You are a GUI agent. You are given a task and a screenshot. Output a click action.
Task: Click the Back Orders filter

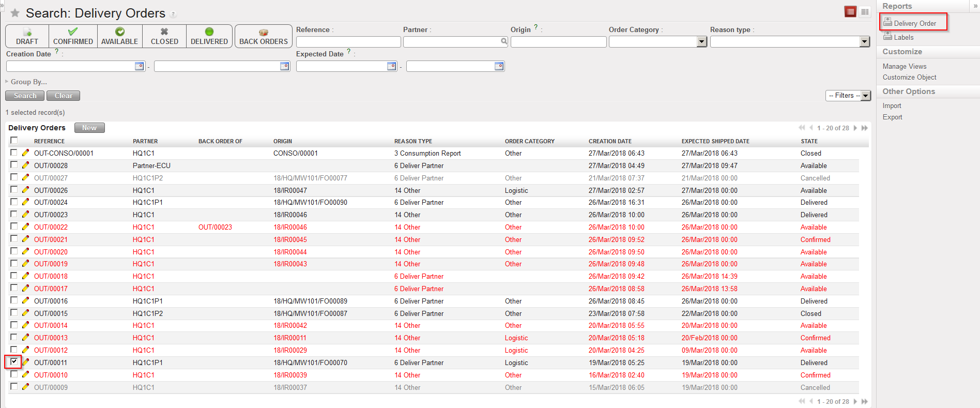[x=263, y=36]
